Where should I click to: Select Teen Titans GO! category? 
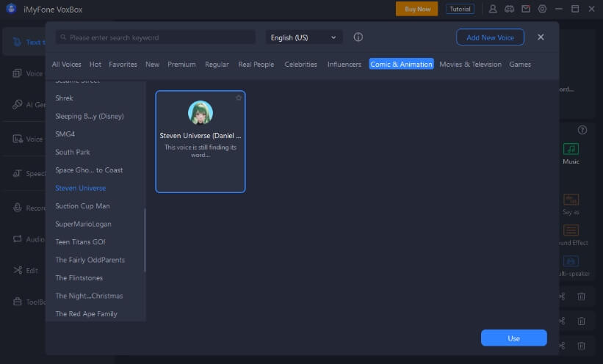[x=80, y=241]
